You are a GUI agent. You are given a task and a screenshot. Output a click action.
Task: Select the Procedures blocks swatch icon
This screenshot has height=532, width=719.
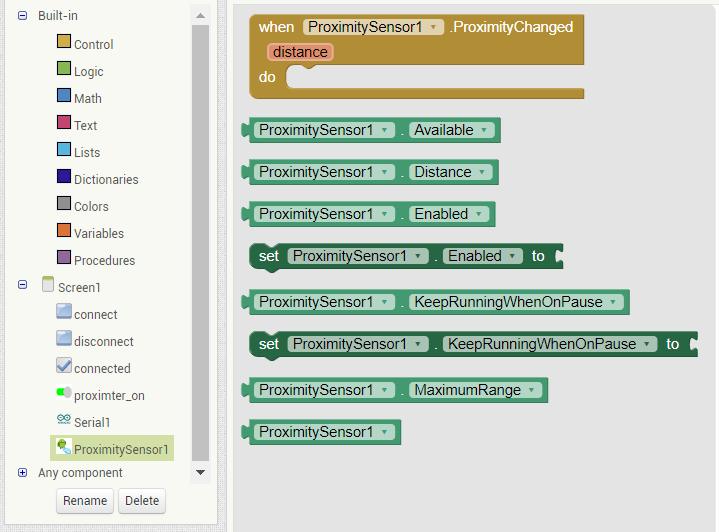[x=64, y=257]
